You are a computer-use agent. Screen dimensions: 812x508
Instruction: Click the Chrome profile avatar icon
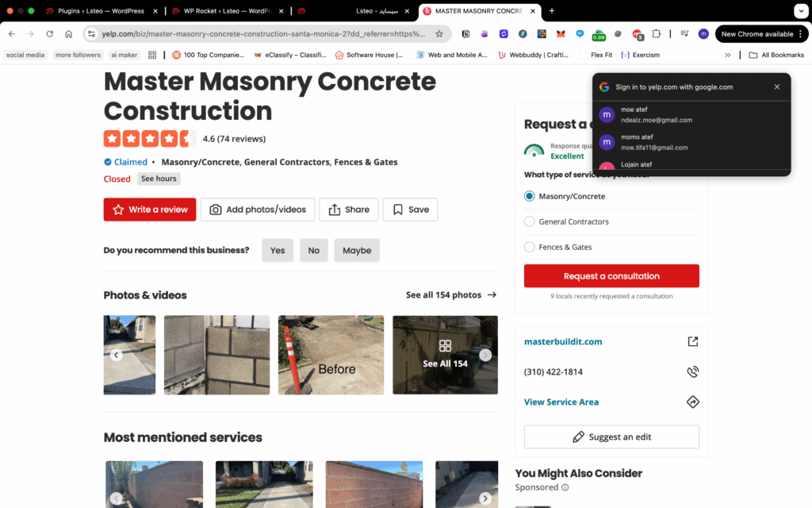click(x=703, y=33)
